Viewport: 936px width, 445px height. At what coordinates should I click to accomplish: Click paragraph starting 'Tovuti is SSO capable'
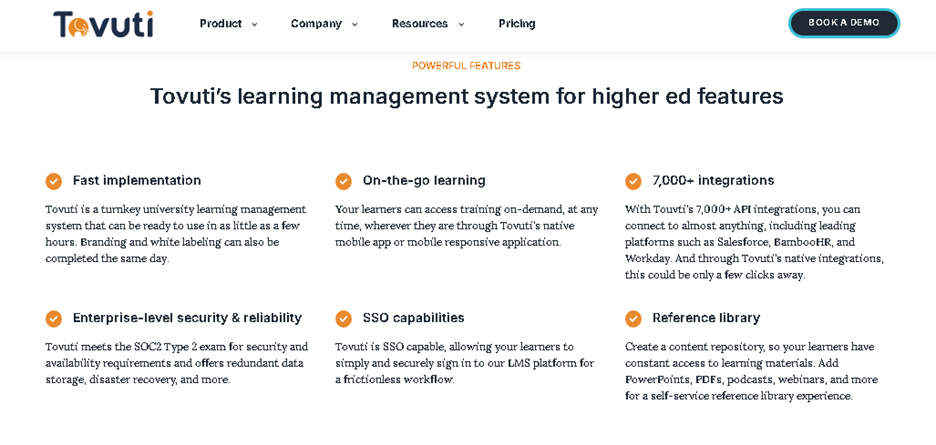(x=464, y=363)
